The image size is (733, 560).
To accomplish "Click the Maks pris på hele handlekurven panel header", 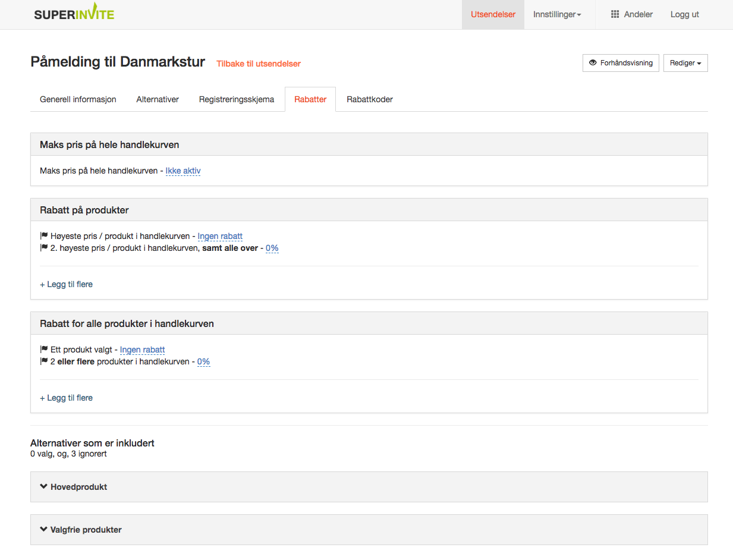I will [x=369, y=144].
